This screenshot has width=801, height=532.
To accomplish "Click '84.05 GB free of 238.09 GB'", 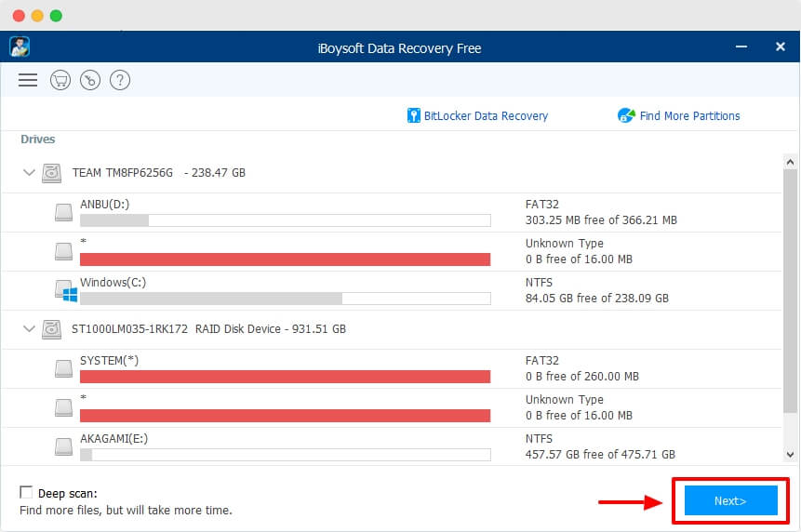I will point(596,299).
